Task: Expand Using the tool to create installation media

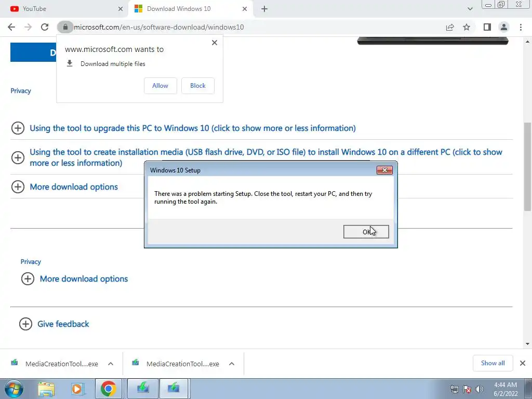Action: (x=257, y=157)
